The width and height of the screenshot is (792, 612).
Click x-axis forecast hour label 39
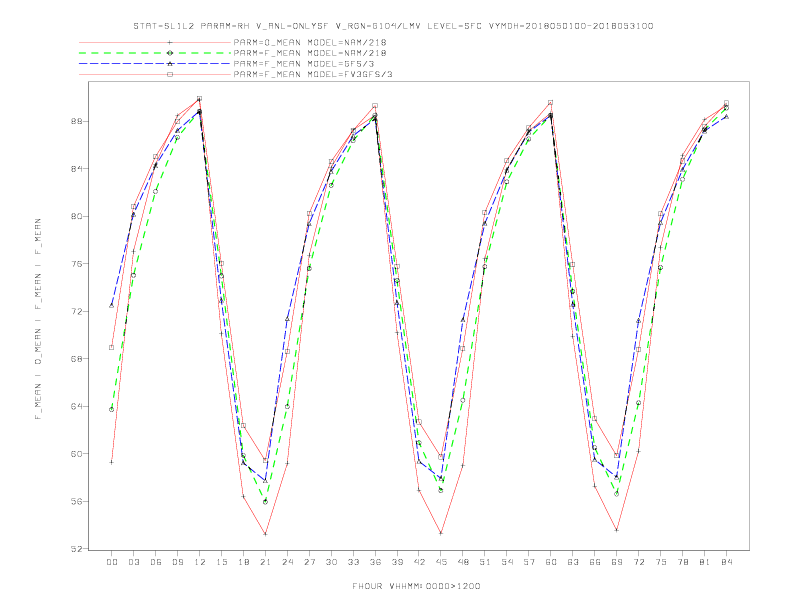coord(398,562)
